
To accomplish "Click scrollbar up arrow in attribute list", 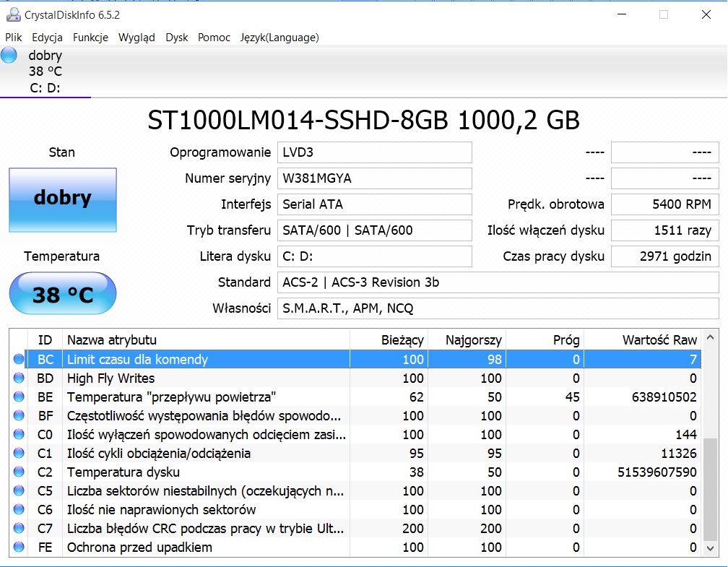I will (710, 337).
